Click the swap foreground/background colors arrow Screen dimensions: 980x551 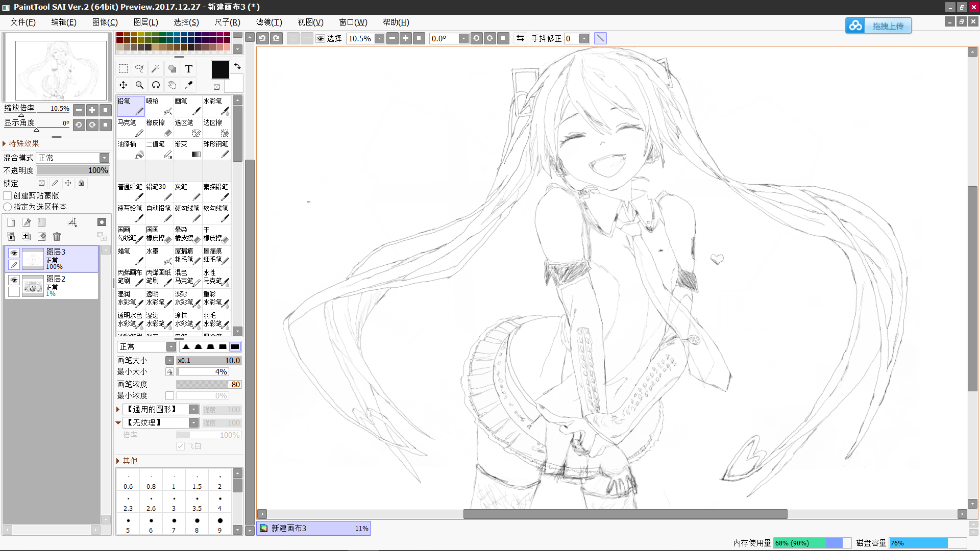237,66
